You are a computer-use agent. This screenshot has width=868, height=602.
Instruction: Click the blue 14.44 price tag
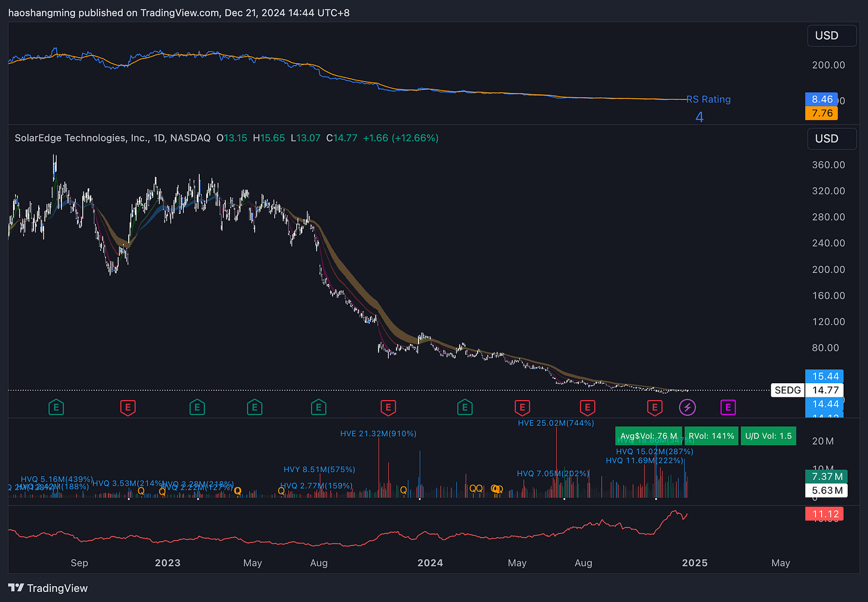(826, 404)
